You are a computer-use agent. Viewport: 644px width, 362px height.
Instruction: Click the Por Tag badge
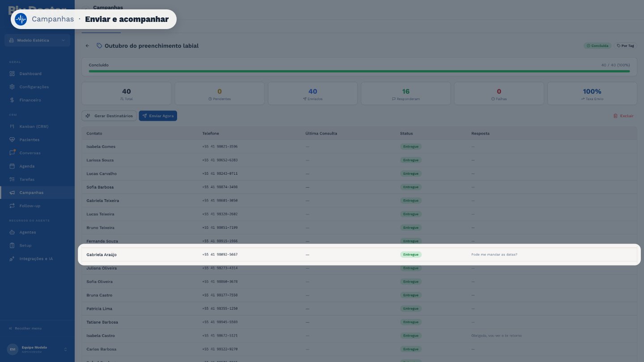point(625,46)
